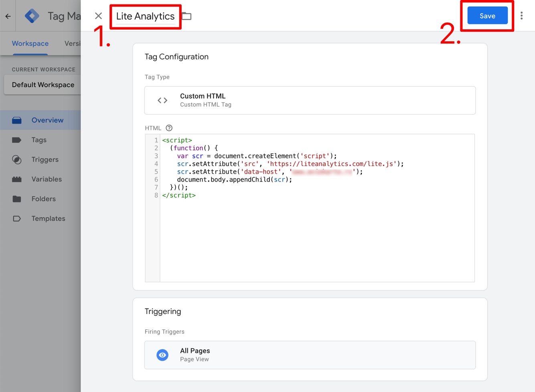
Task: Click the liteanalytics.com script URL text
Action: tap(331, 164)
